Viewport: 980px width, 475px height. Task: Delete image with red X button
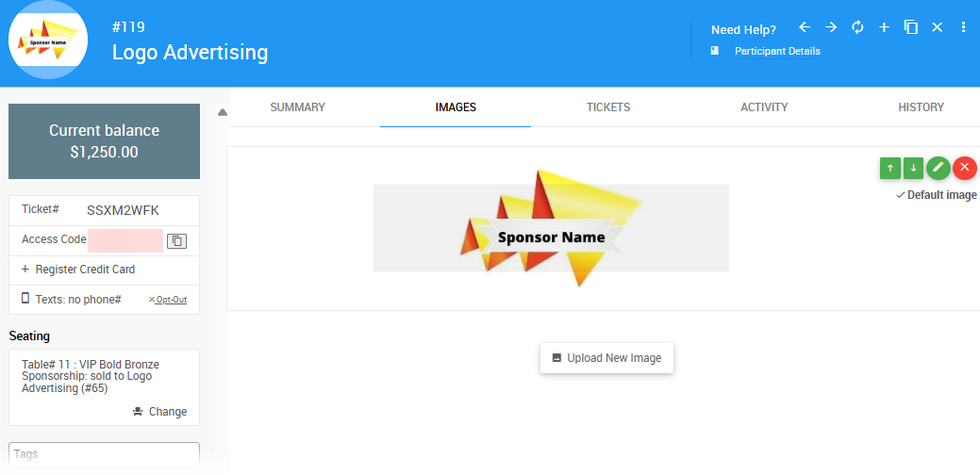[964, 168]
